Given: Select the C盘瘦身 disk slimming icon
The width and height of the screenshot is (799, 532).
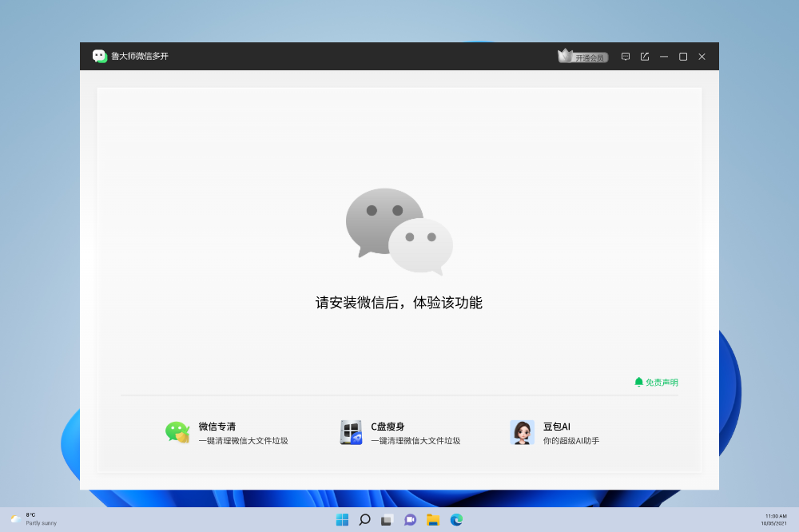Looking at the screenshot, I should 351,432.
